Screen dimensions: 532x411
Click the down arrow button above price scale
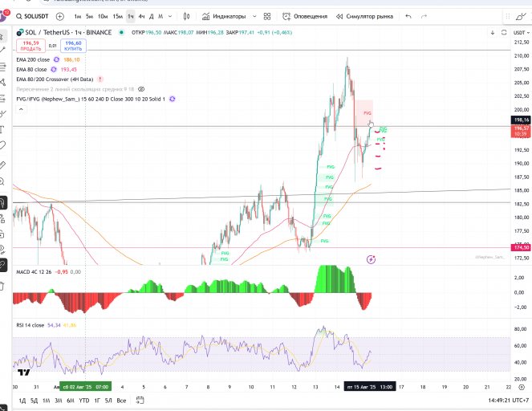(x=493, y=33)
